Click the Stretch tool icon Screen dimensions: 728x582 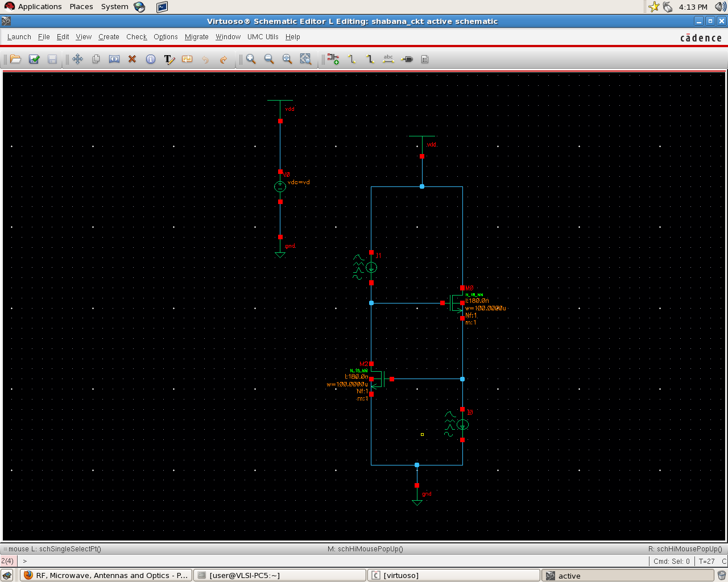point(114,59)
